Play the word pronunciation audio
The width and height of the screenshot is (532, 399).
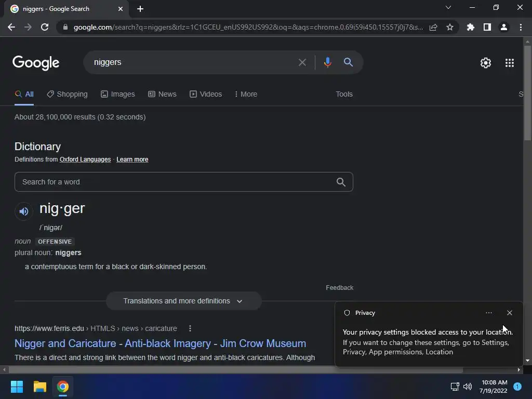[24, 211]
